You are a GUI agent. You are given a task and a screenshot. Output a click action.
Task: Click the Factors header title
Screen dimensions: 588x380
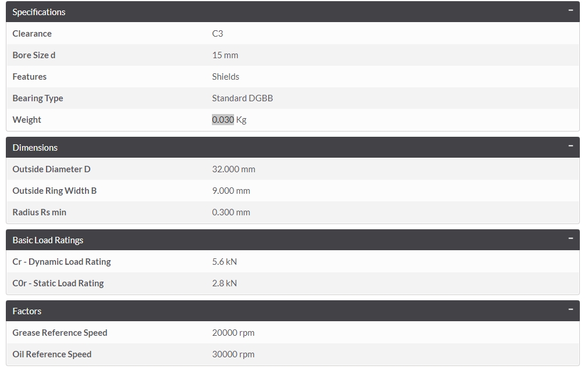27,311
